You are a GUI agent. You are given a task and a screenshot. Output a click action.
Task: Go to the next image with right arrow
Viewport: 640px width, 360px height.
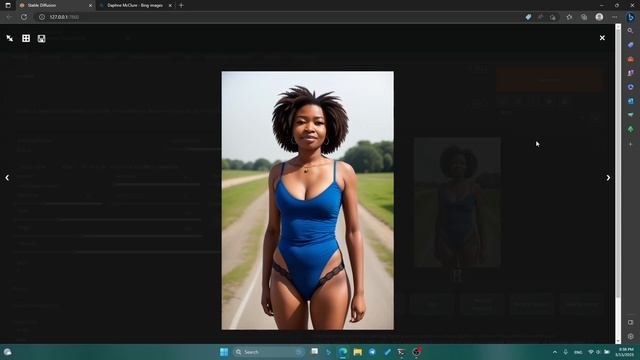tap(608, 178)
